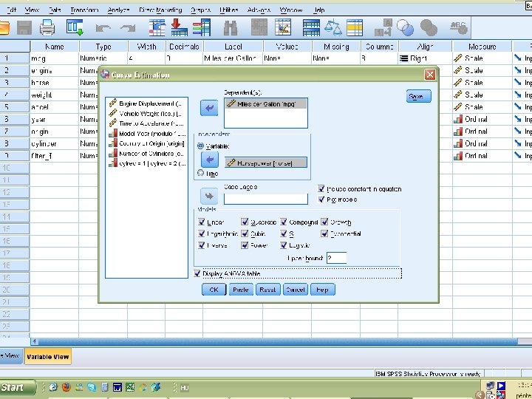The width and height of the screenshot is (532, 399).
Task: Click the Undo arrow in toolbar
Action: pos(103,28)
